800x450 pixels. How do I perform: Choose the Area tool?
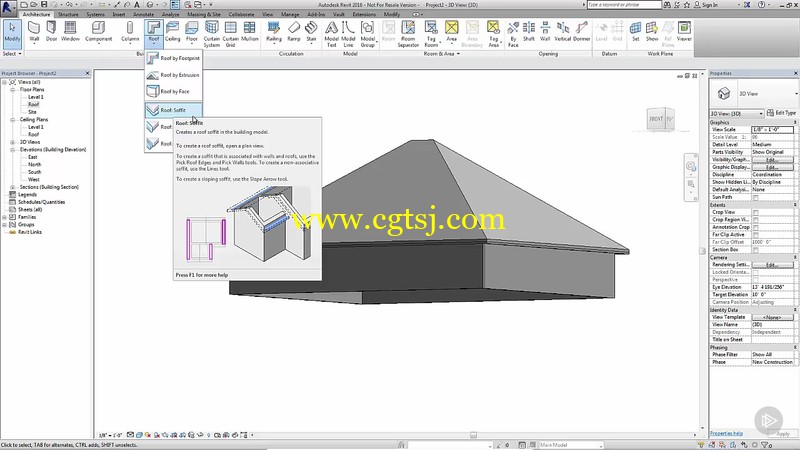tap(452, 32)
